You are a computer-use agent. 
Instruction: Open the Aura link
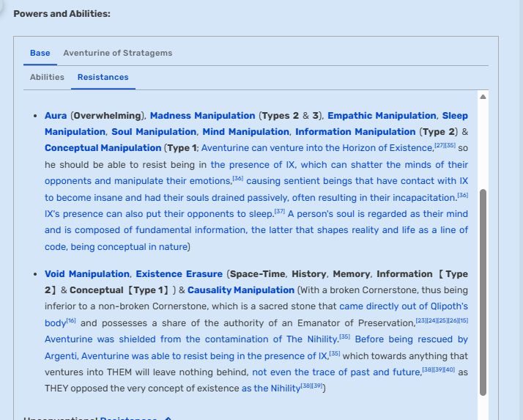pyautogui.click(x=56, y=116)
